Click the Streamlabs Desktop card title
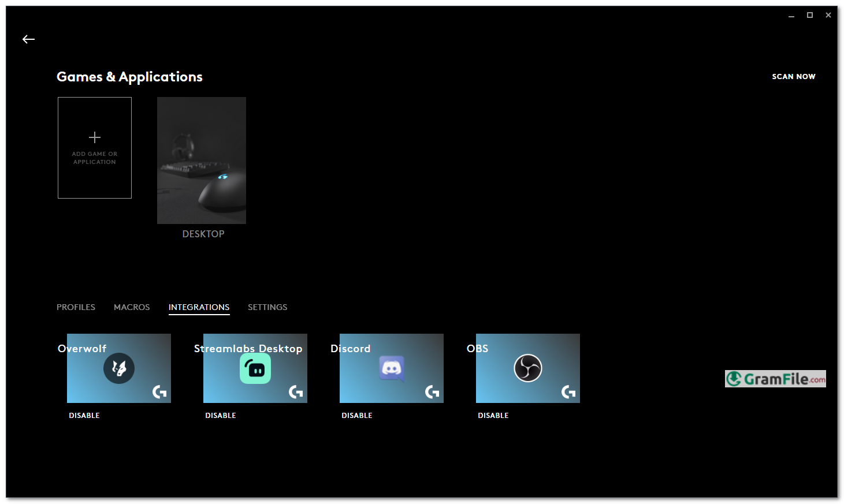This screenshot has width=844, height=504. coord(248,349)
